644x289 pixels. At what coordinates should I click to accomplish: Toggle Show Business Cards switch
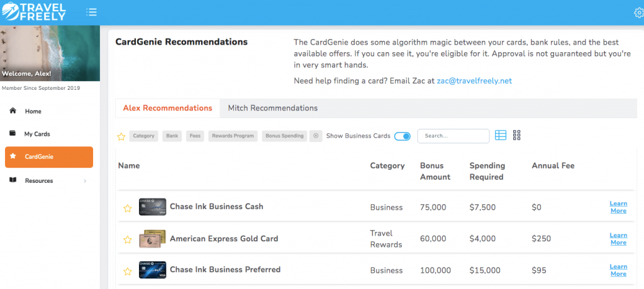[402, 136]
